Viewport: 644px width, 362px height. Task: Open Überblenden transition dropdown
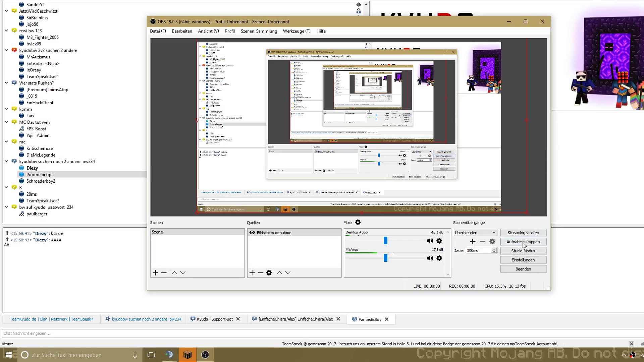[475, 233]
